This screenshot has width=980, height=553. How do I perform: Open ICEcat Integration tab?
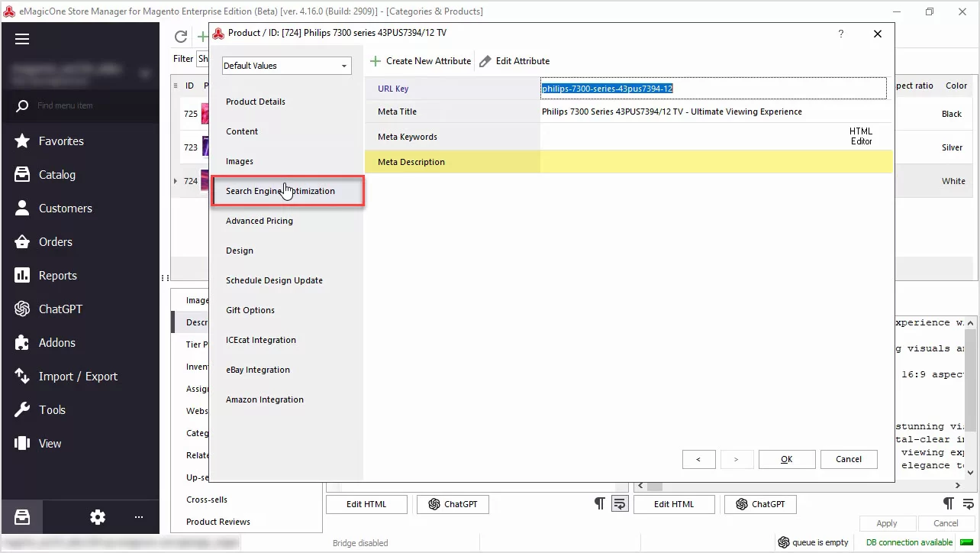click(x=261, y=340)
